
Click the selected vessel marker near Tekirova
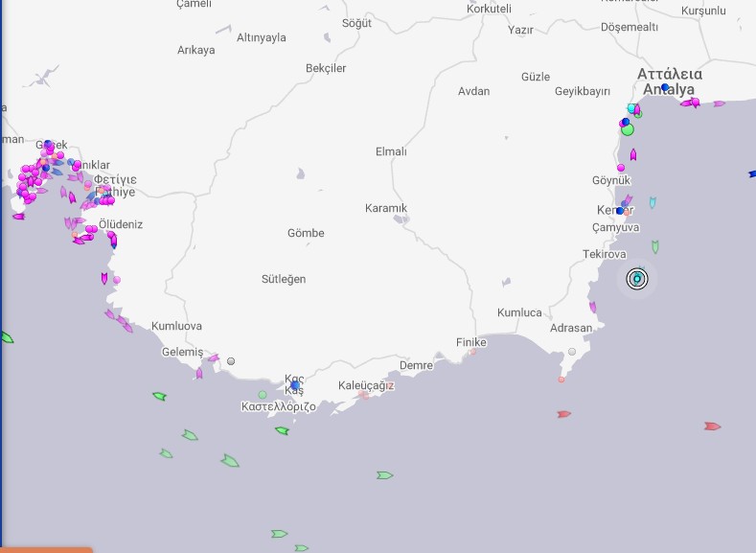(637, 279)
